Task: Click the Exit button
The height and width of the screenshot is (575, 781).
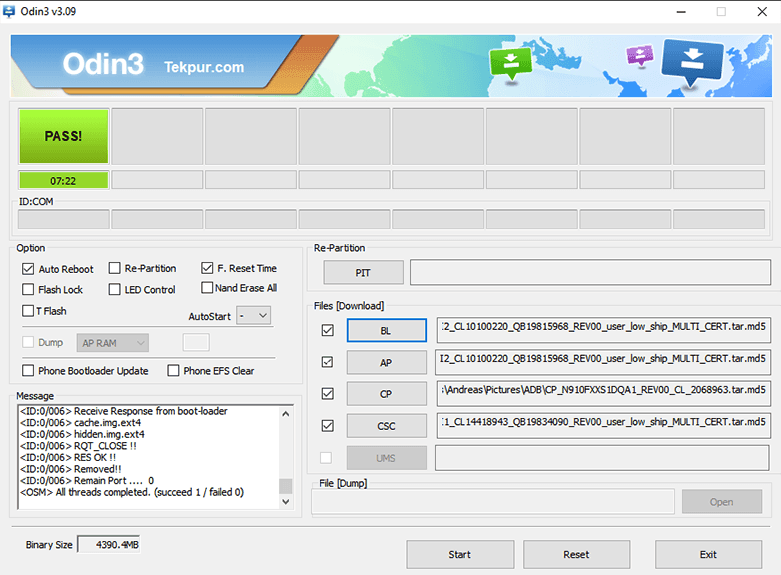Action: (x=708, y=554)
